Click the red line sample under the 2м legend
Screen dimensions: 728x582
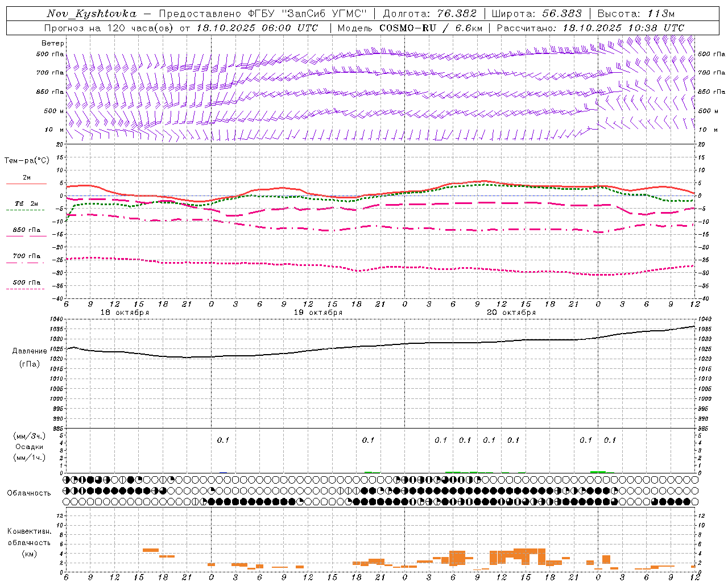26,184
